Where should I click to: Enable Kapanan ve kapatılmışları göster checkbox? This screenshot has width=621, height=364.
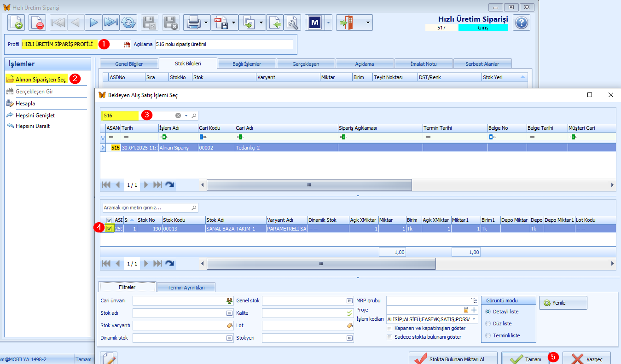(389, 329)
